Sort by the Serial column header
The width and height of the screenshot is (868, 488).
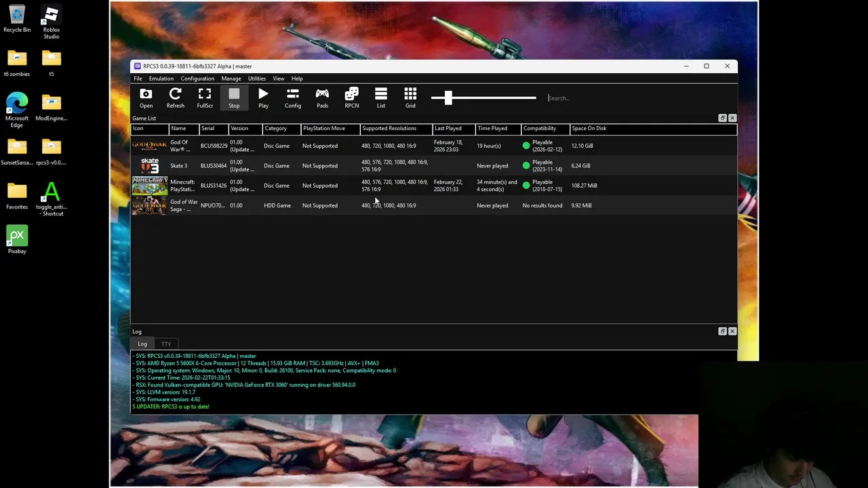(x=213, y=128)
